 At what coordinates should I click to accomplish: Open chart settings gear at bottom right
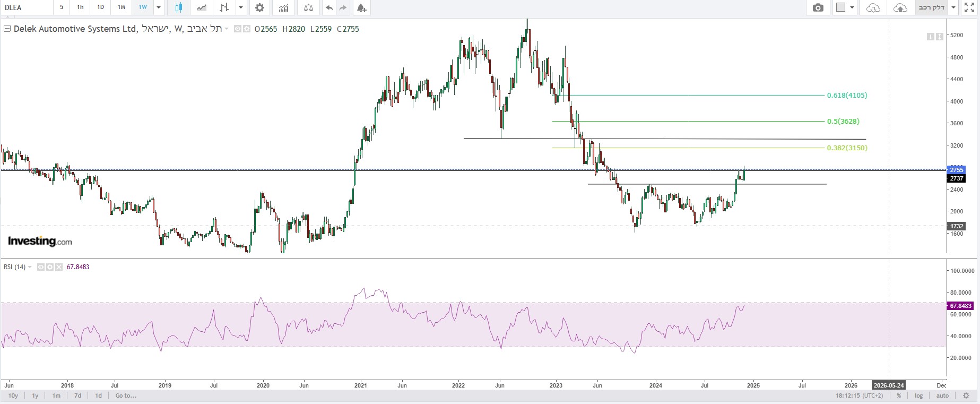coord(966,396)
